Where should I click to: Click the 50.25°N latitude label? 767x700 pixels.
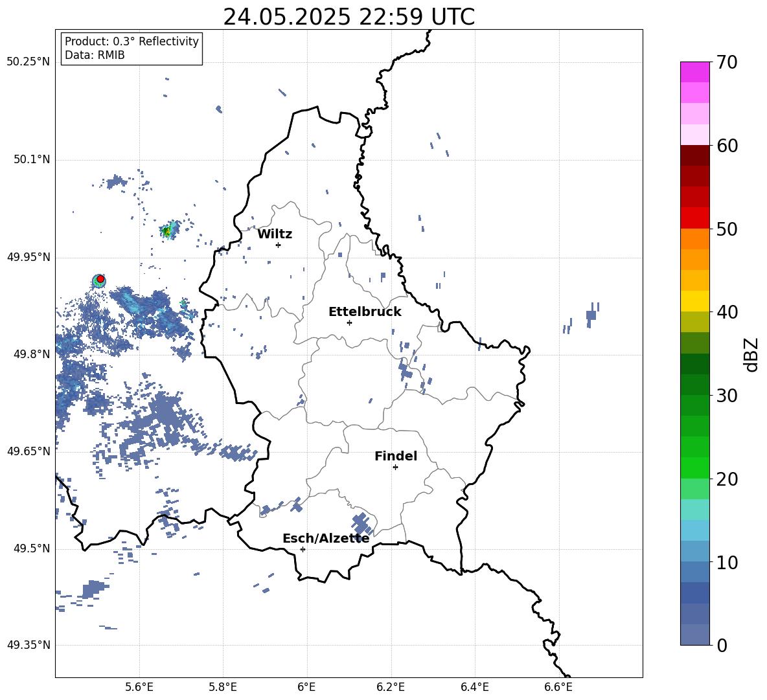point(29,62)
